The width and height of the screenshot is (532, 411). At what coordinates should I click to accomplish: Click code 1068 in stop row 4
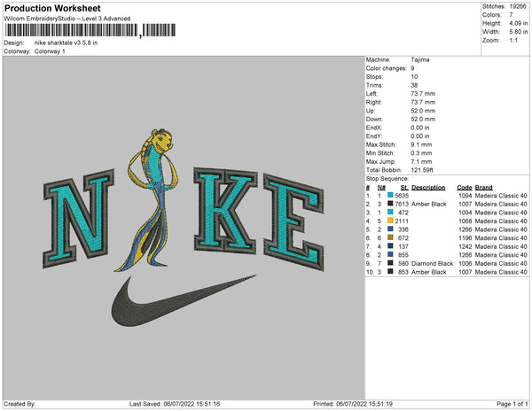465,221
